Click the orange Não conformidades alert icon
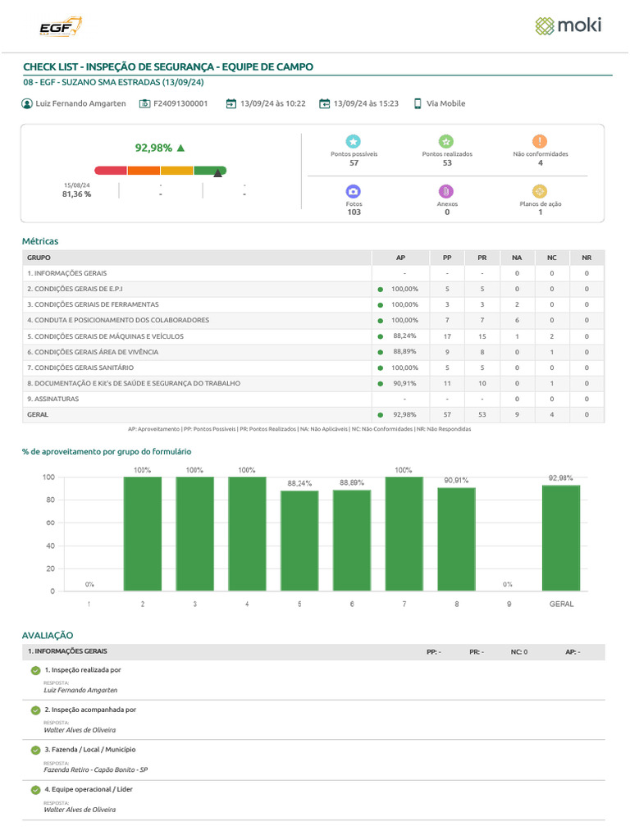The width and height of the screenshot is (630, 840). click(540, 141)
